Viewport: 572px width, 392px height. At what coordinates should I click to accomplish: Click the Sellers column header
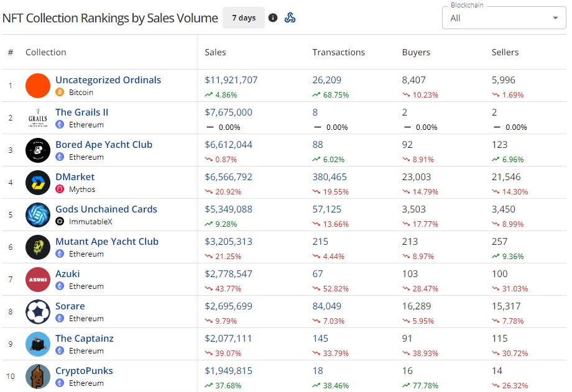pos(505,52)
